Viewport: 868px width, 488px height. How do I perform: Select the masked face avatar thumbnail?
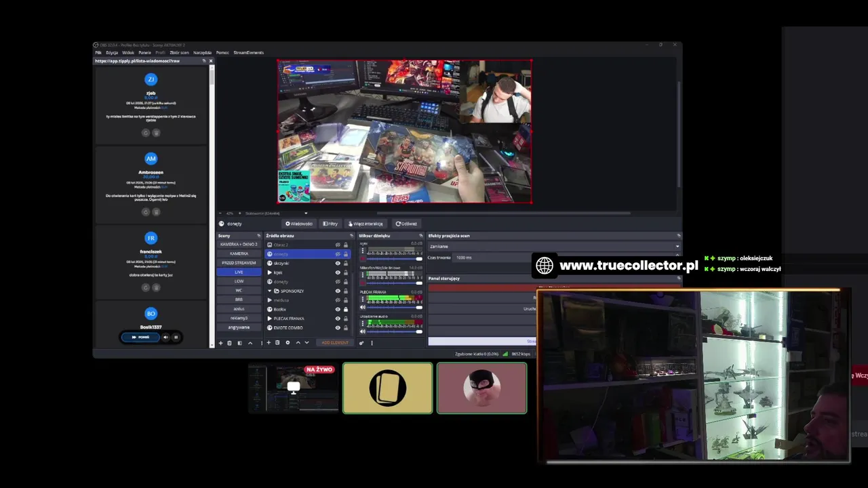(481, 388)
